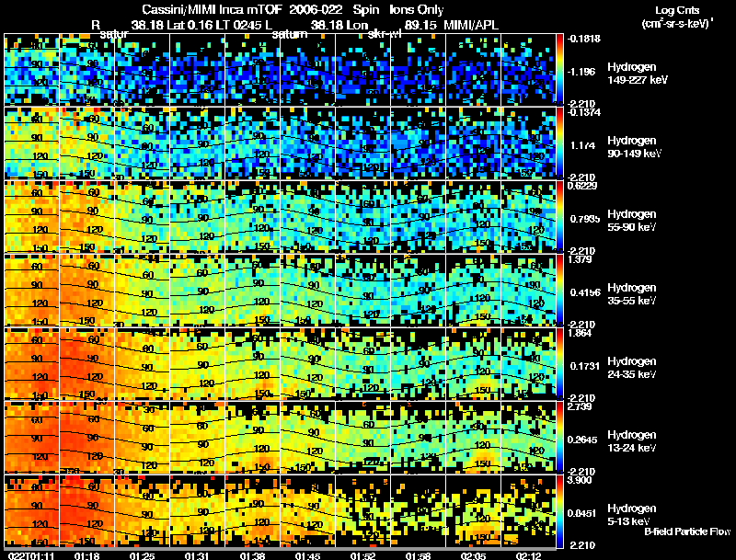Open the 149-227 keV panel at 022T01:11
This screenshot has width=736, height=560.
pyautogui.click(x=31, y=69)
